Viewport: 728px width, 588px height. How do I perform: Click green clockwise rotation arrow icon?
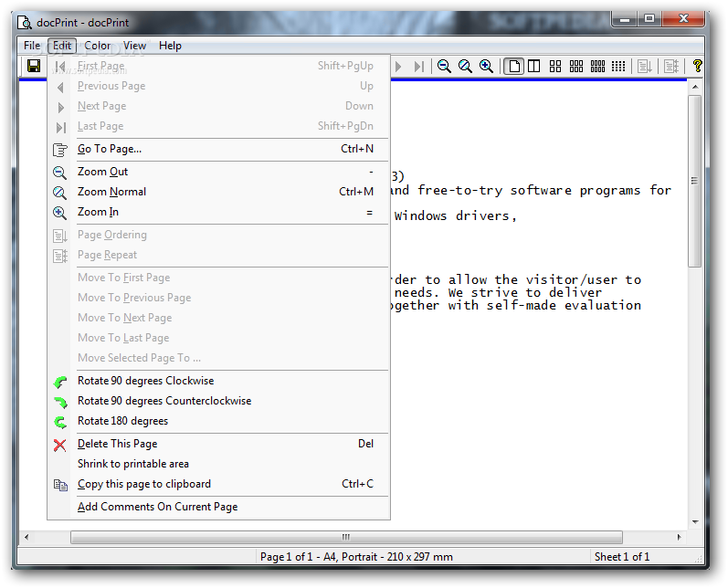[x=60, y=382]
